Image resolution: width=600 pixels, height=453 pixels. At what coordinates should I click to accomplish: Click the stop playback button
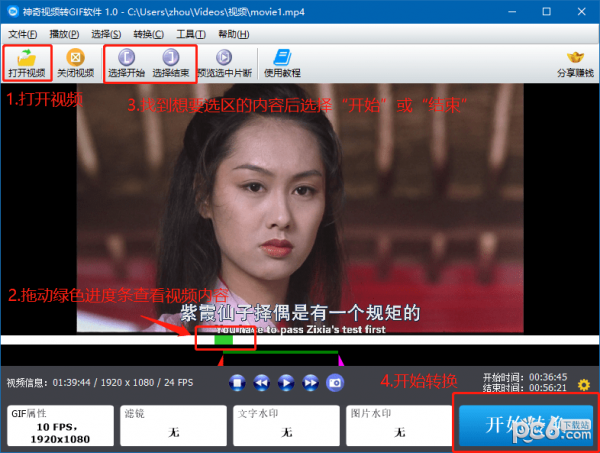237,383
